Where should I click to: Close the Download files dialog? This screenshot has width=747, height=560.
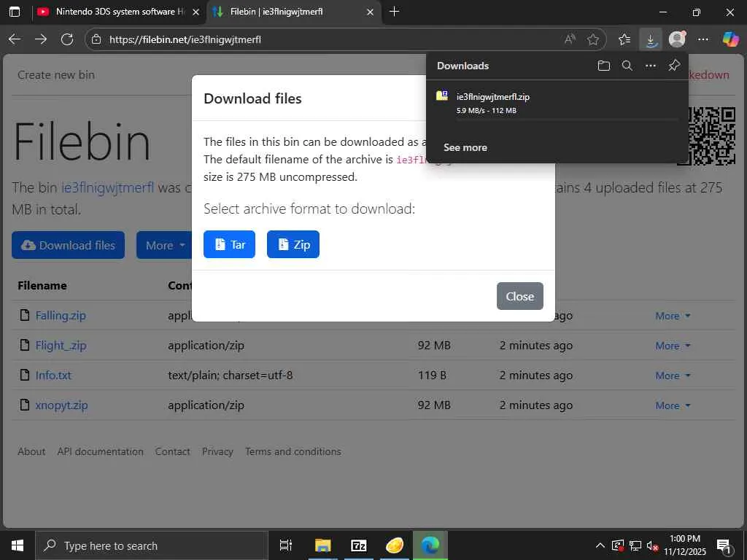[519, 296]
